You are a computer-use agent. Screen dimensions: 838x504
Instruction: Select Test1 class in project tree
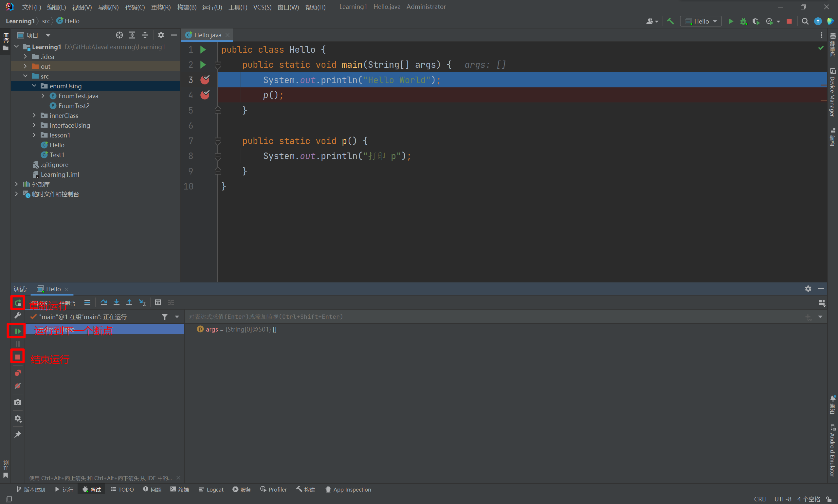click(x=53, y=155)
